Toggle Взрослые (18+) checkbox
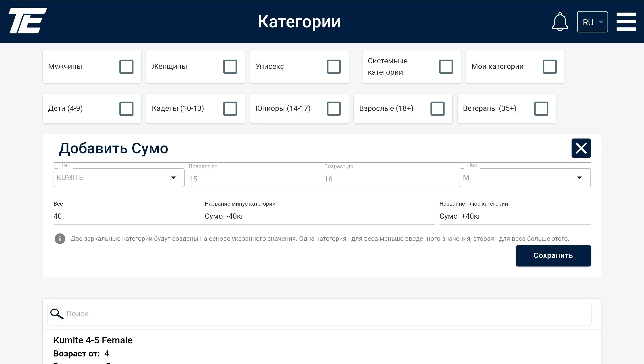Image resolution: width=644 pixels, height=364 pixels. point(437,109)
